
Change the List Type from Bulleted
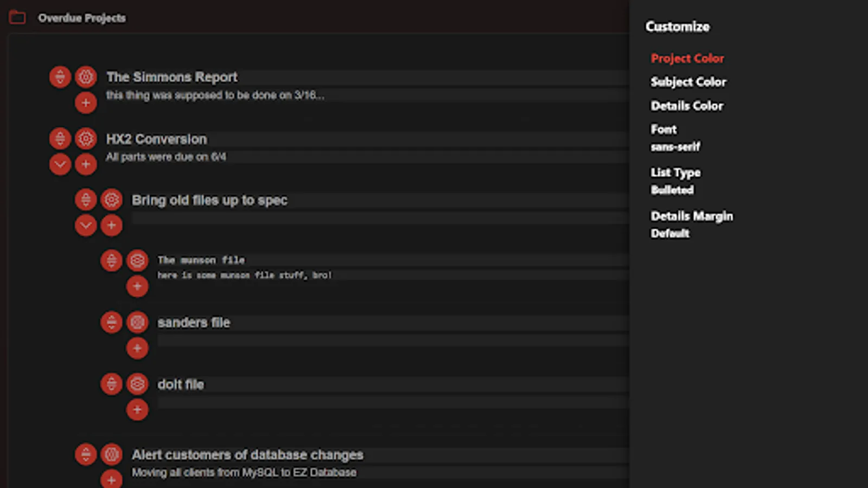point(672,190)
